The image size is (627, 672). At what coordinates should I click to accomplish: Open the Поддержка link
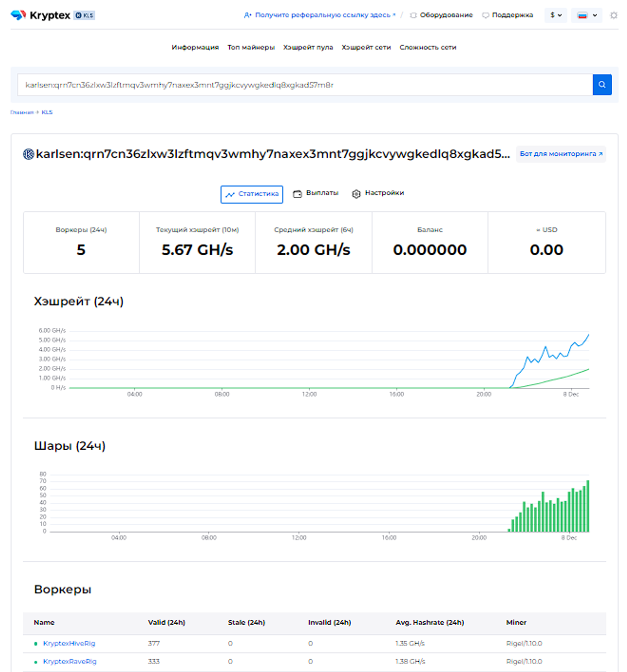(x=508, y=15)
